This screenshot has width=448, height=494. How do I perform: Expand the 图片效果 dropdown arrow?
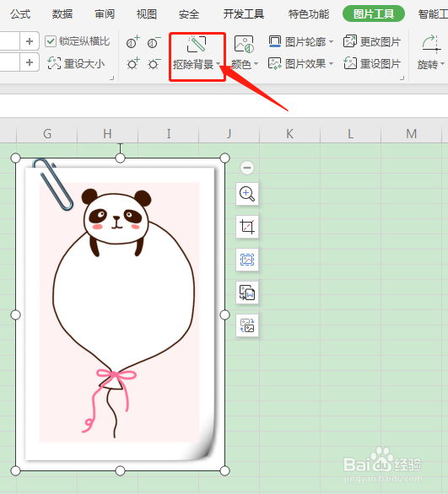331,63
